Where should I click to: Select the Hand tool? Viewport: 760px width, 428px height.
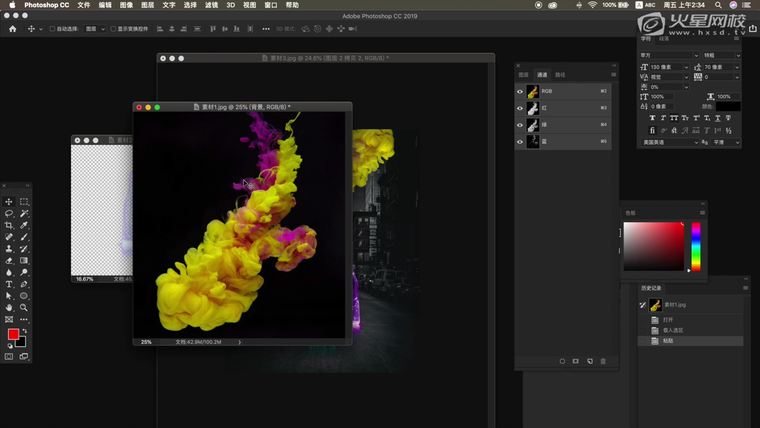(9, 308)
